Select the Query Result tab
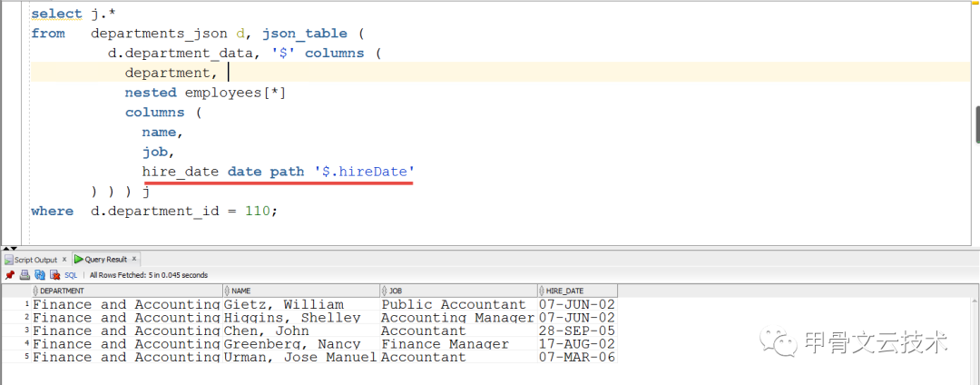980x385 pixels. [x=105, y=260]
